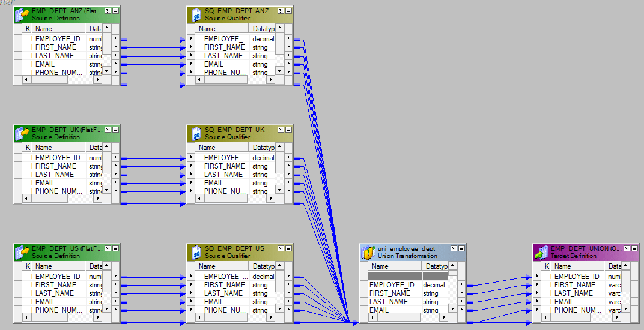Select EMPLOYEE_ID row in SQ_EMP_DEPT_UK
This screenshot has width=644, height=330.
coord(235,158)
